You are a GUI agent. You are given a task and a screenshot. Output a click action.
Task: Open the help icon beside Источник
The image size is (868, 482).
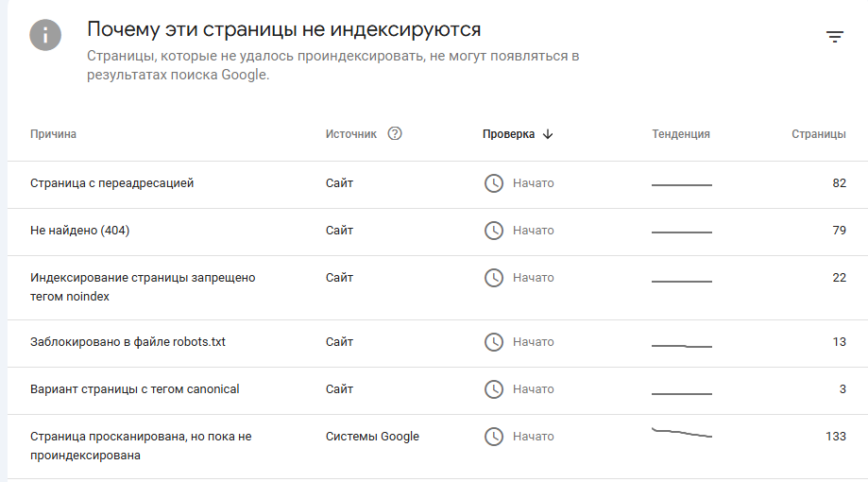[395, 133]
